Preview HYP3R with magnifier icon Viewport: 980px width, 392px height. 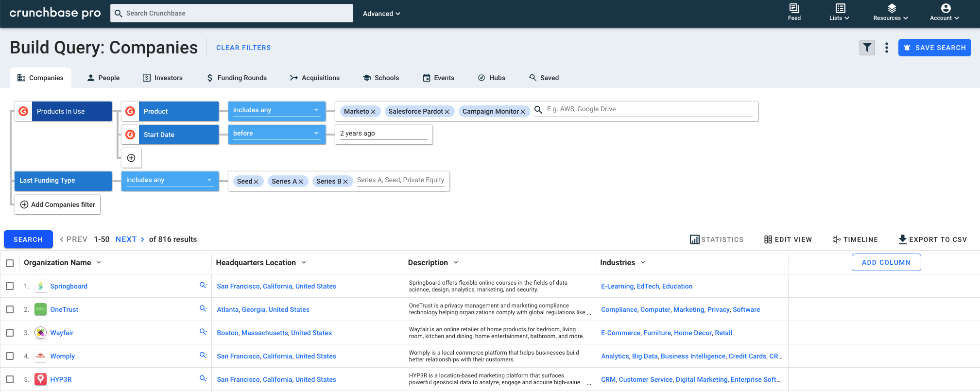(203, 378)
